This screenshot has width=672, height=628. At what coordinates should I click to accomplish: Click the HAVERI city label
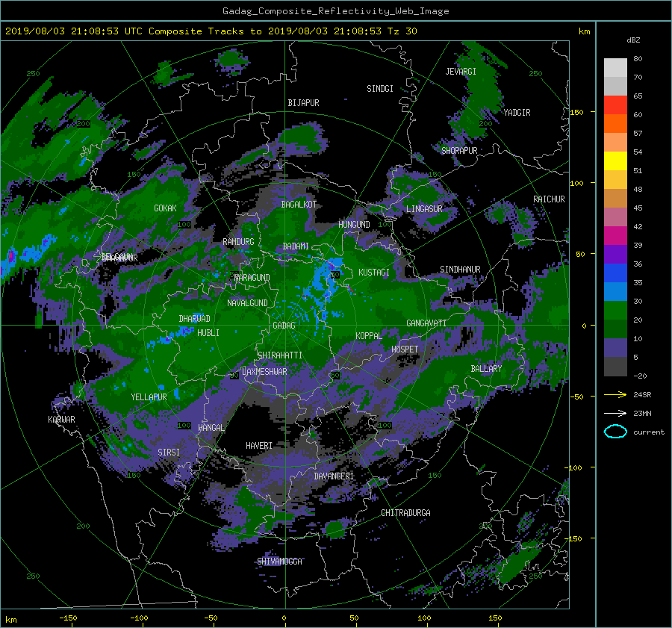click(259, 446)
